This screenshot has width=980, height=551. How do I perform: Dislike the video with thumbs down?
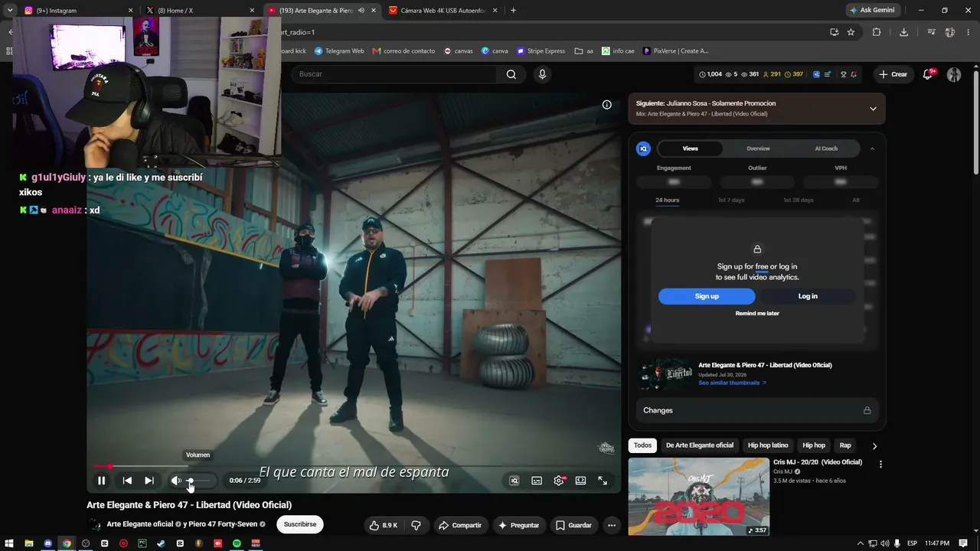[x=416, y=525]
